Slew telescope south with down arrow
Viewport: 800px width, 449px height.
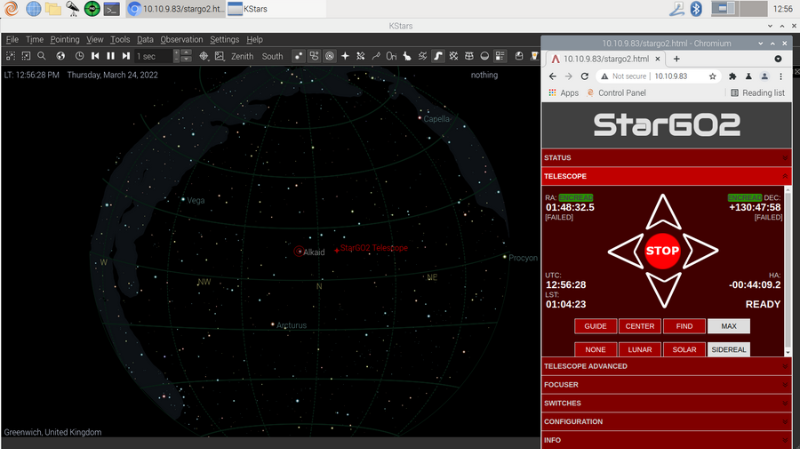click(x=663, y=289)
